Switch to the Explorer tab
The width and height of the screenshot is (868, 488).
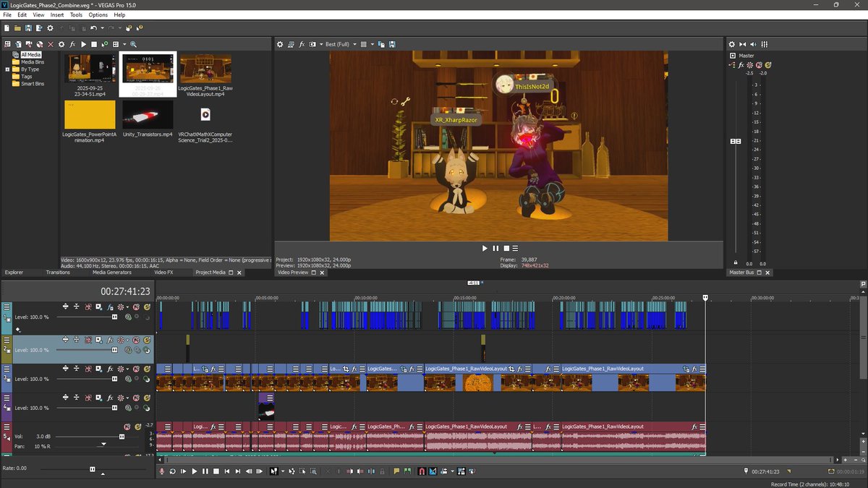pos(14,273)
